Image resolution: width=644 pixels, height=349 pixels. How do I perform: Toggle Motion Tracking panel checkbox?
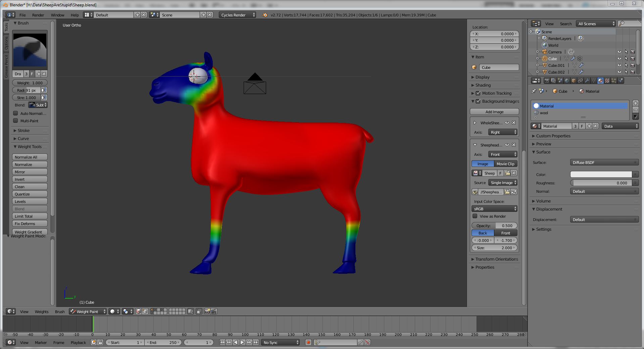tap(478, 93)
